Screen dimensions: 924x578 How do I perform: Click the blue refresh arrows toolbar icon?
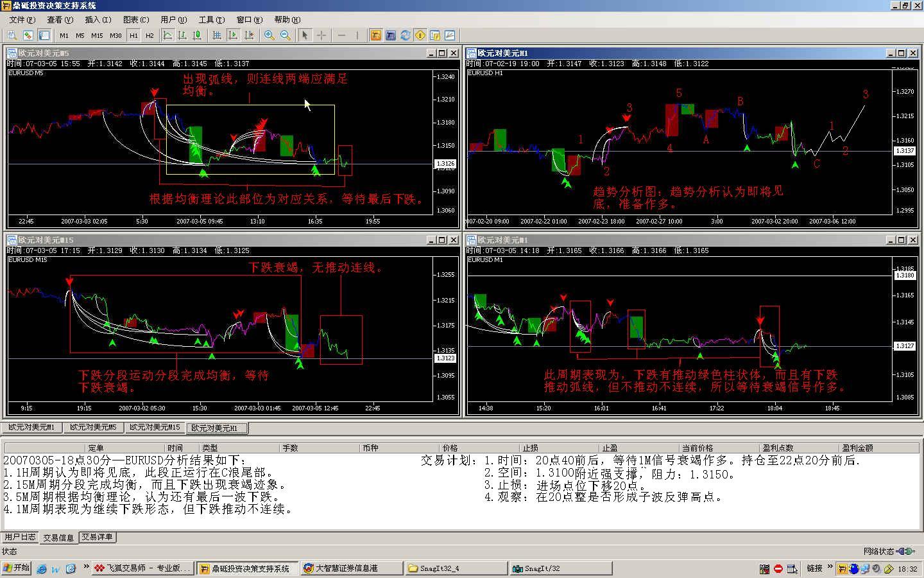pyautogui.click(x=406, y=35)
